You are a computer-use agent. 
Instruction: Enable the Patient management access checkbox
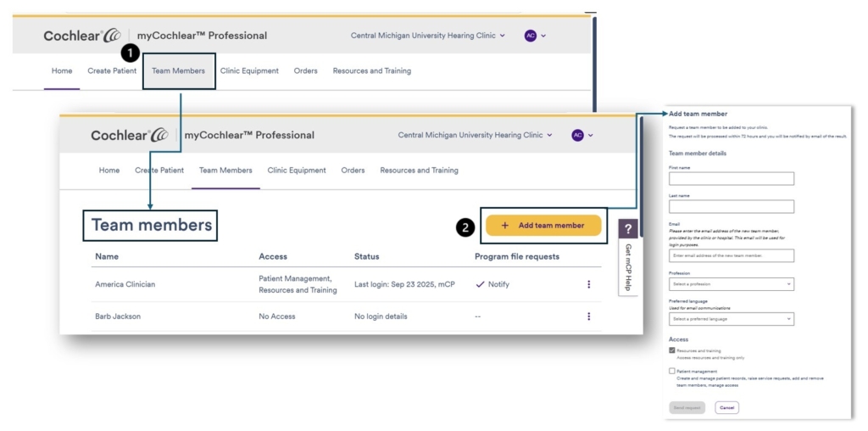tap(672, 371)
